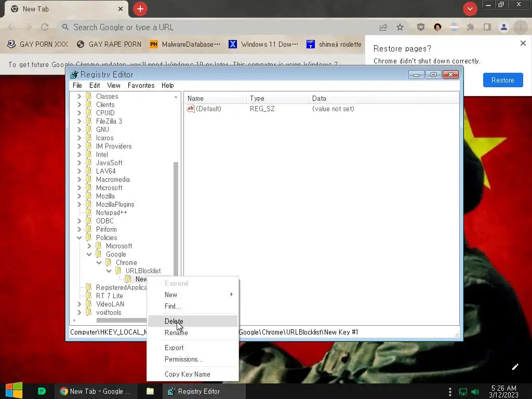532x399 pixels.
Task: Click the Chrome tab search arrow
Action: 470,9
